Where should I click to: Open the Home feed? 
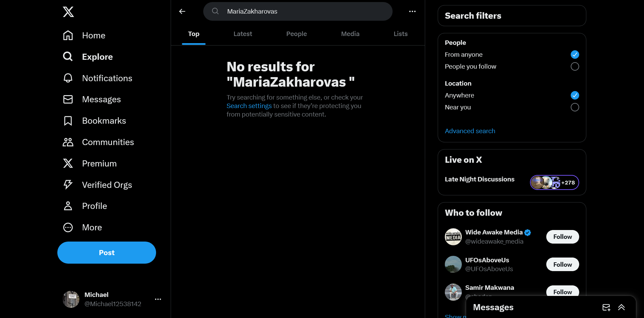[93, 35]
